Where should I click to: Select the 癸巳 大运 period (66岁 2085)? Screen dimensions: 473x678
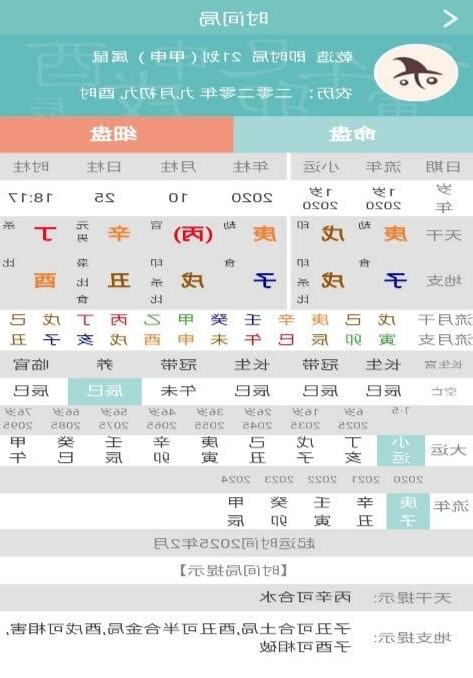pos(65,450)
